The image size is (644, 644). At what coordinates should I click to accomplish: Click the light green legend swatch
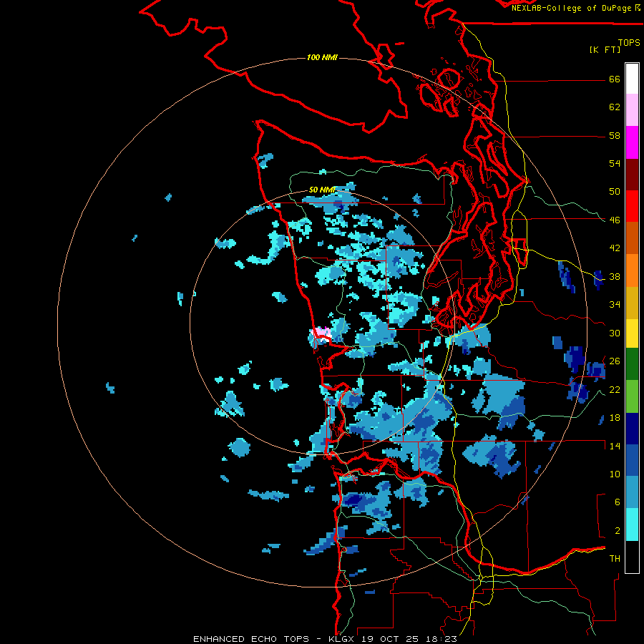point(632,396)
